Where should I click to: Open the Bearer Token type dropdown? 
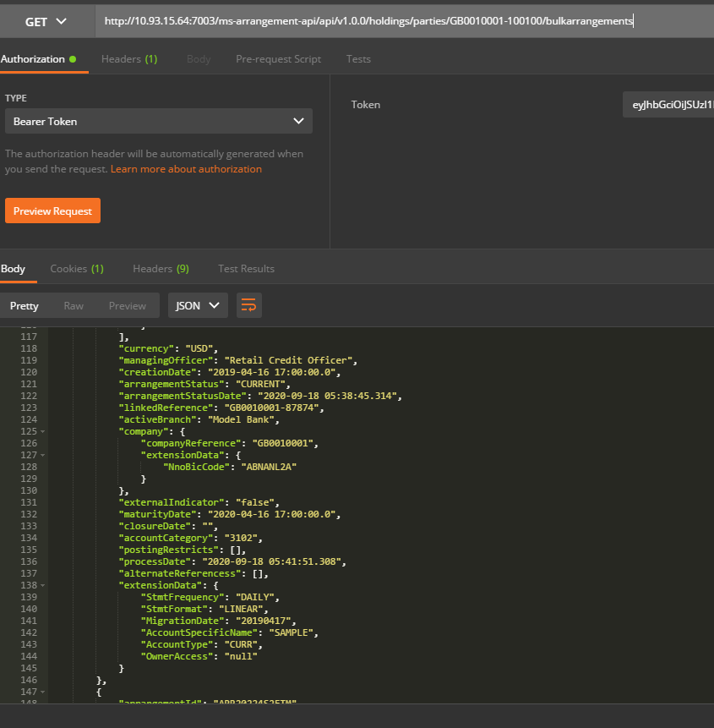click(x=158, y=121)
